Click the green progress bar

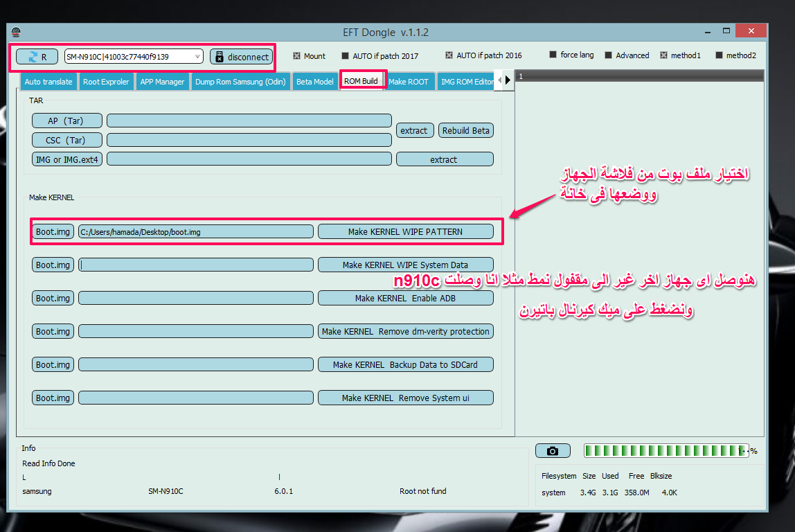(x=666, y=450)
